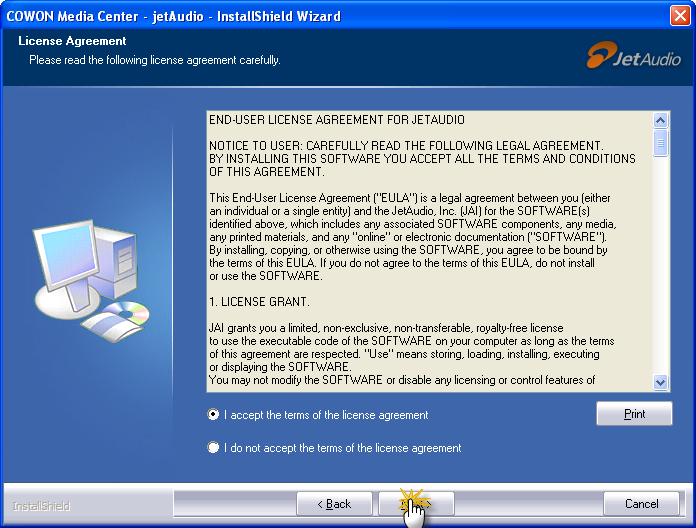Click the license scrollbar up arrow

coord(660,120)
